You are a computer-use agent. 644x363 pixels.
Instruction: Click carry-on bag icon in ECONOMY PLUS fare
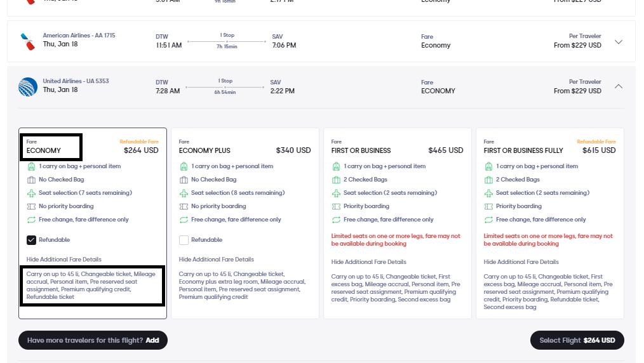(184, 166)
